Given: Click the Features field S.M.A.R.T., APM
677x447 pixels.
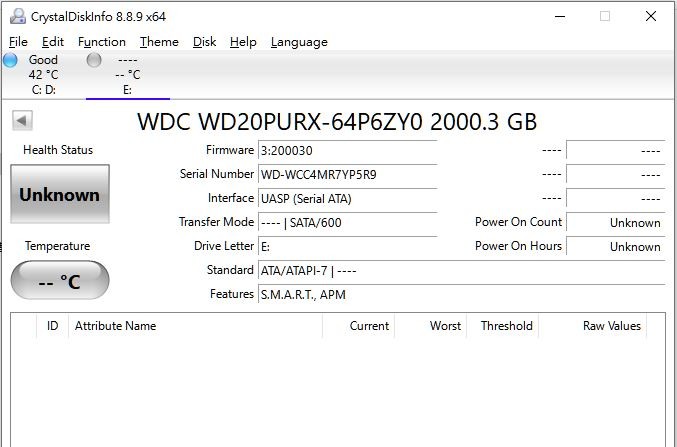Looking at the screenshot, I should click(462, 295).
